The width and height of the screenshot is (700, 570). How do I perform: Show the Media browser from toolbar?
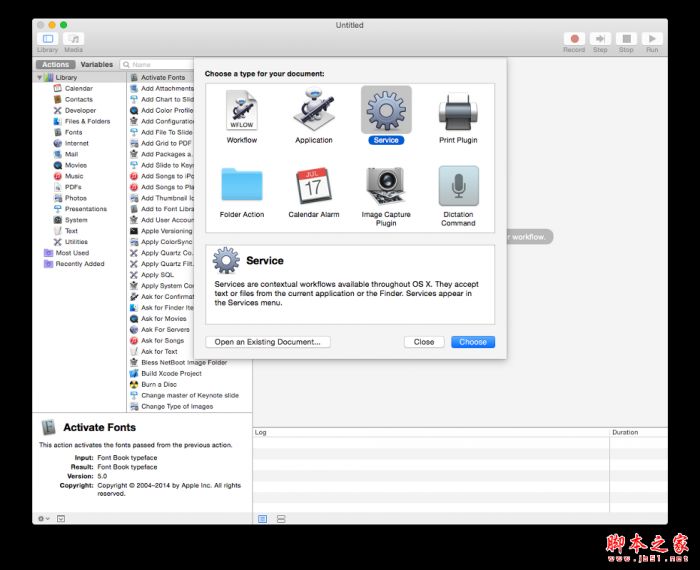coord(74,38)
